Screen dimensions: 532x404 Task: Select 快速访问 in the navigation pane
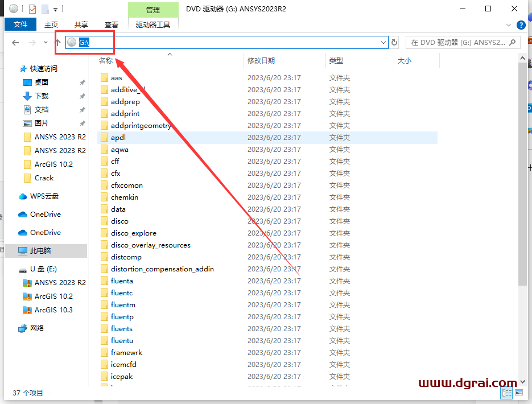tap(44, 69)
